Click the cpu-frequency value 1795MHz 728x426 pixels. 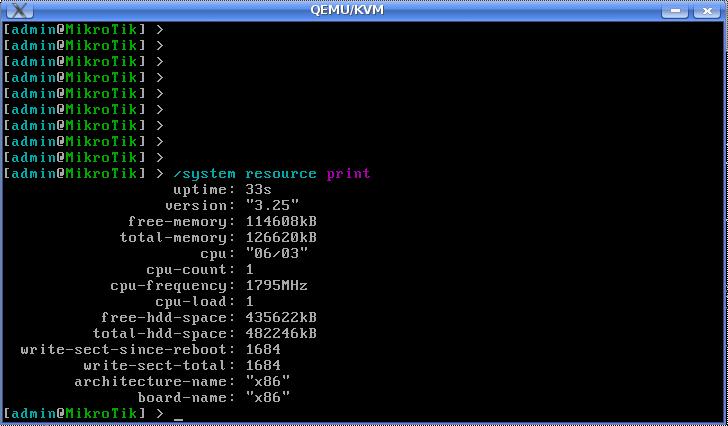(x=277, y=285)
